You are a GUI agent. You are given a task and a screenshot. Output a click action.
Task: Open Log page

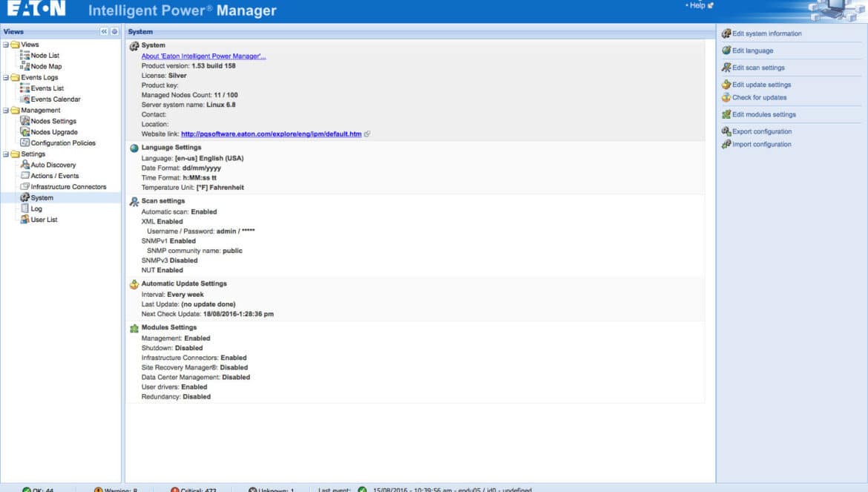(36, 209)
